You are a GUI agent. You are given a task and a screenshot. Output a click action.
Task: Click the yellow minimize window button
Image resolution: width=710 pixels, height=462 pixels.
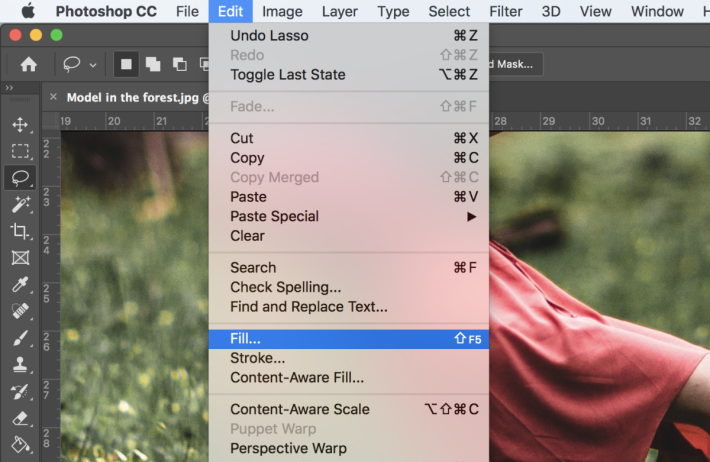coord(36,35)
